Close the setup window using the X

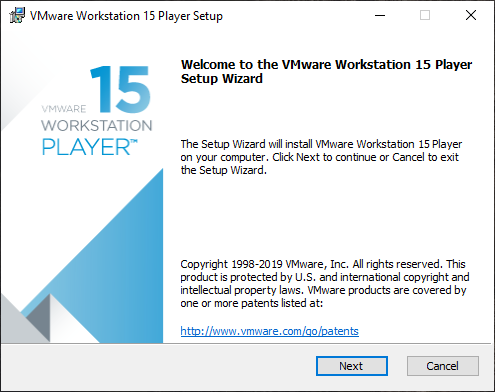471,15
